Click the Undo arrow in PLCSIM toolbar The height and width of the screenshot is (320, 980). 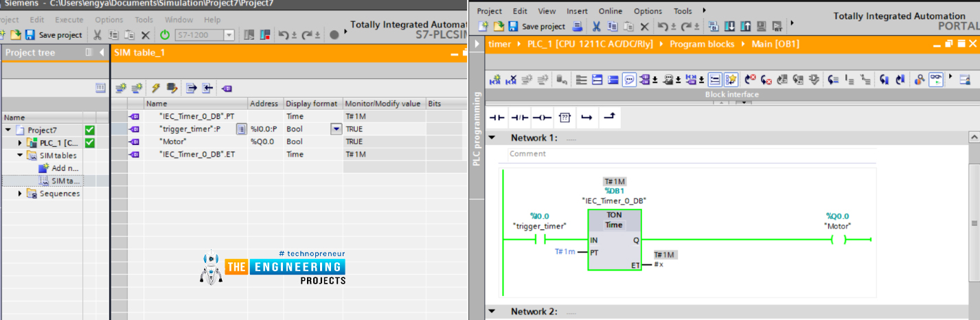(x=284, y=35)
